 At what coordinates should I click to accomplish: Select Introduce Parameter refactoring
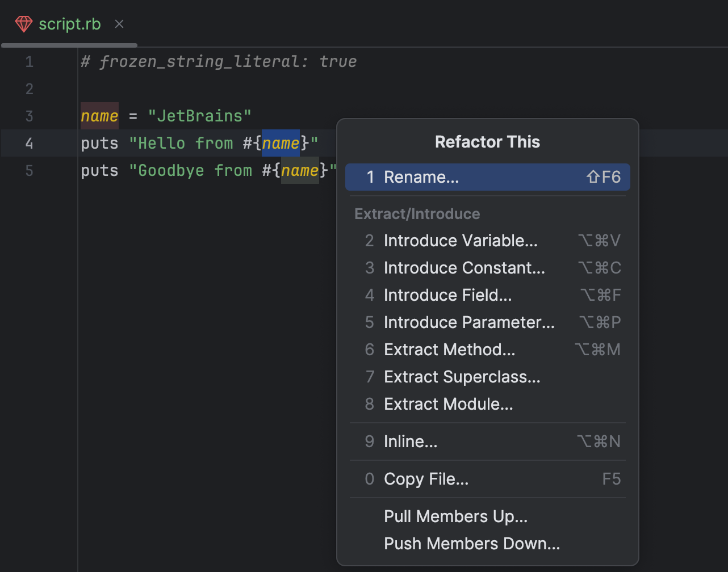tap(469, 322)
